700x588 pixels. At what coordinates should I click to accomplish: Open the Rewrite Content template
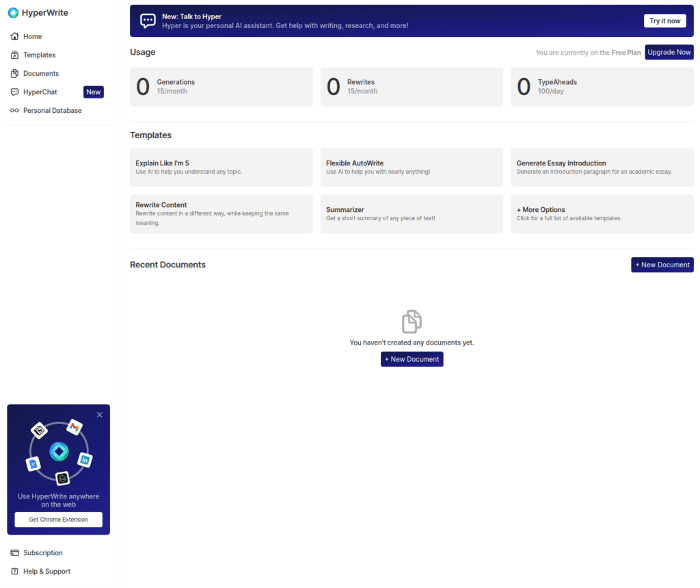click(221, 214)
